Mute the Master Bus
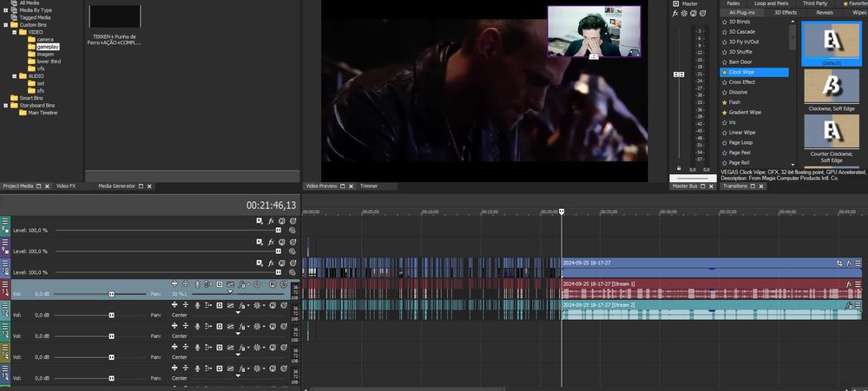The height and width of the screenshot is (391, 868). (x=694, y=13)
